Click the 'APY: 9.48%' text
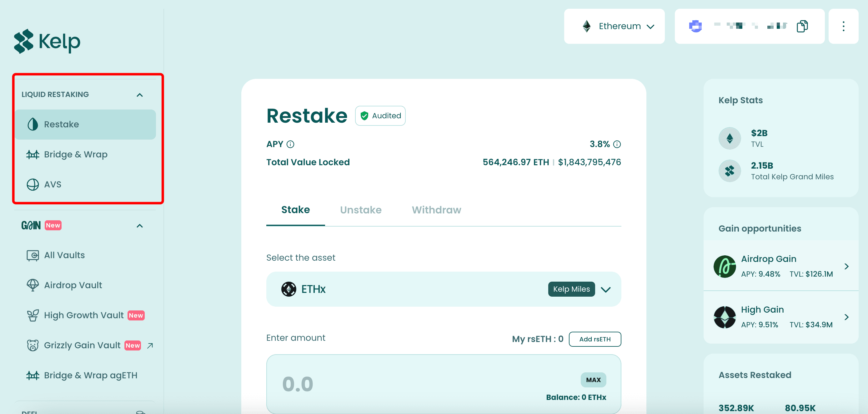This screenshot has height=414, width=868. (x=760, y=274)
